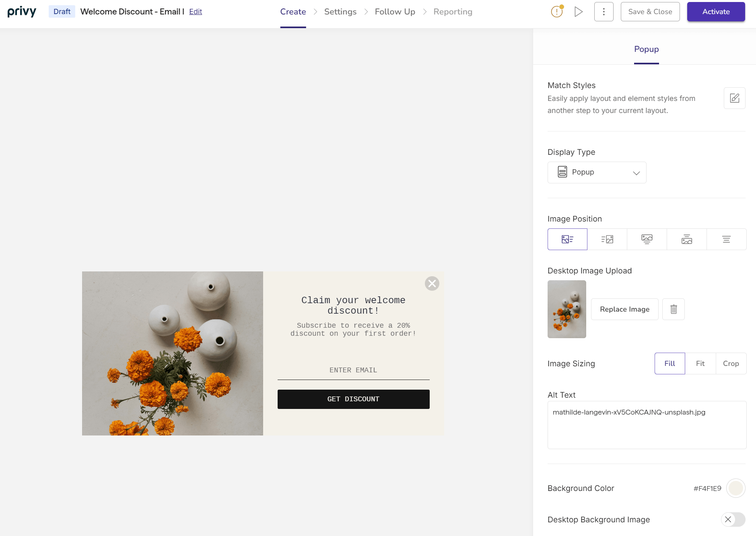Choose Fit image sizing
The width and height of the screenshot is (756, 536).
[700, 363]
